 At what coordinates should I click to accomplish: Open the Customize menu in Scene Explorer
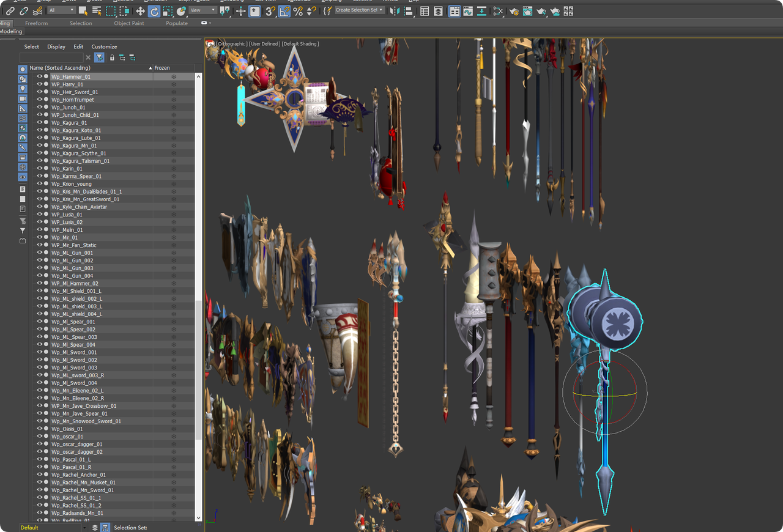(x=104, y=46)
